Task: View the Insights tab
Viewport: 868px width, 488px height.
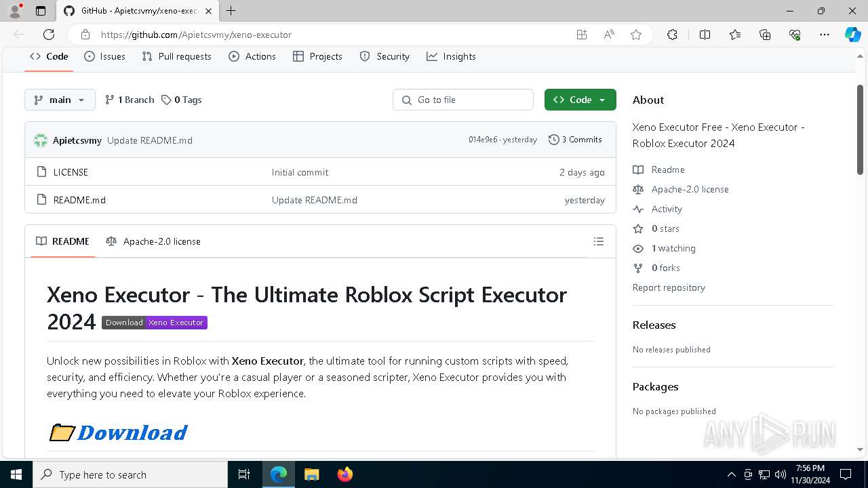Action: coord(451,56)
